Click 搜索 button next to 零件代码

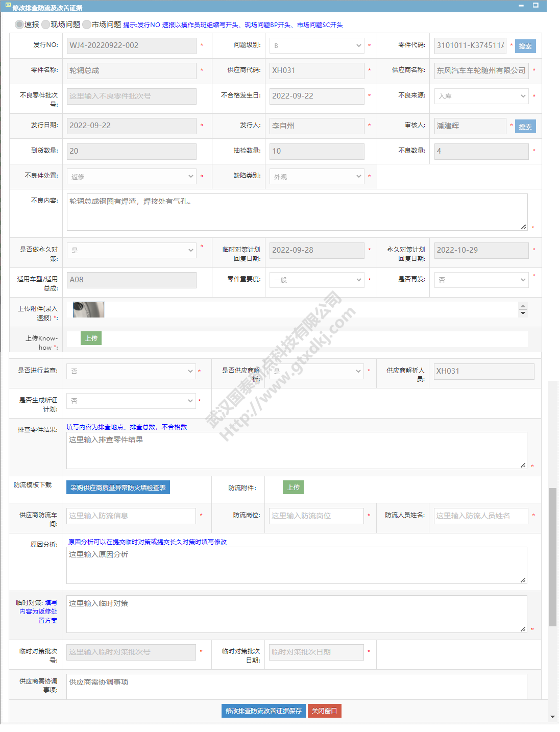coord(525,46)
